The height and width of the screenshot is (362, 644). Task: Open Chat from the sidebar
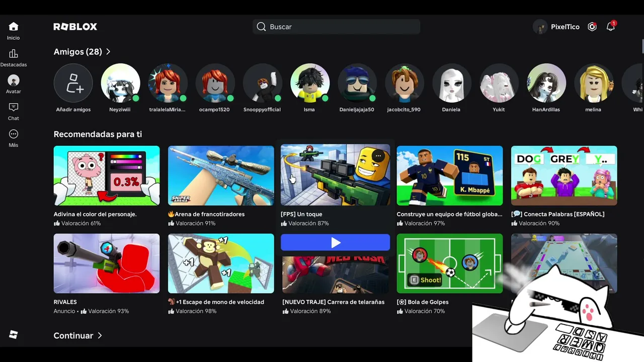[14, 112]
